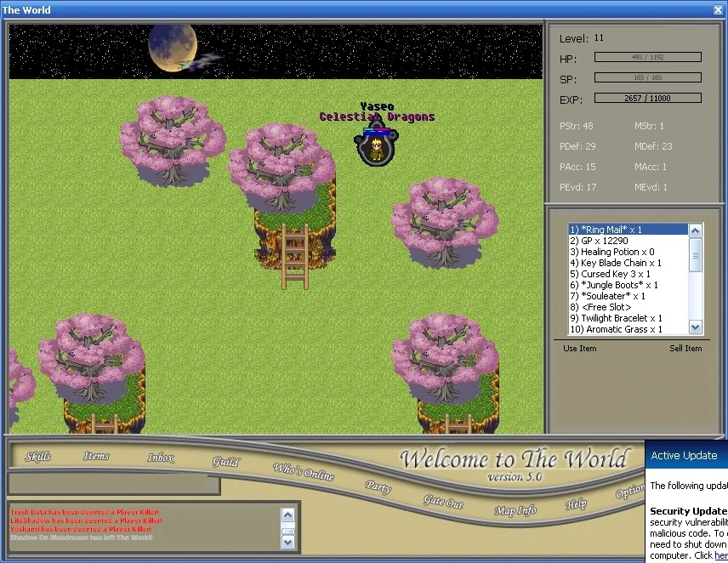The image size is (728, 563).
Task: Click inventory list scroll up arrow
Action: 695,230
